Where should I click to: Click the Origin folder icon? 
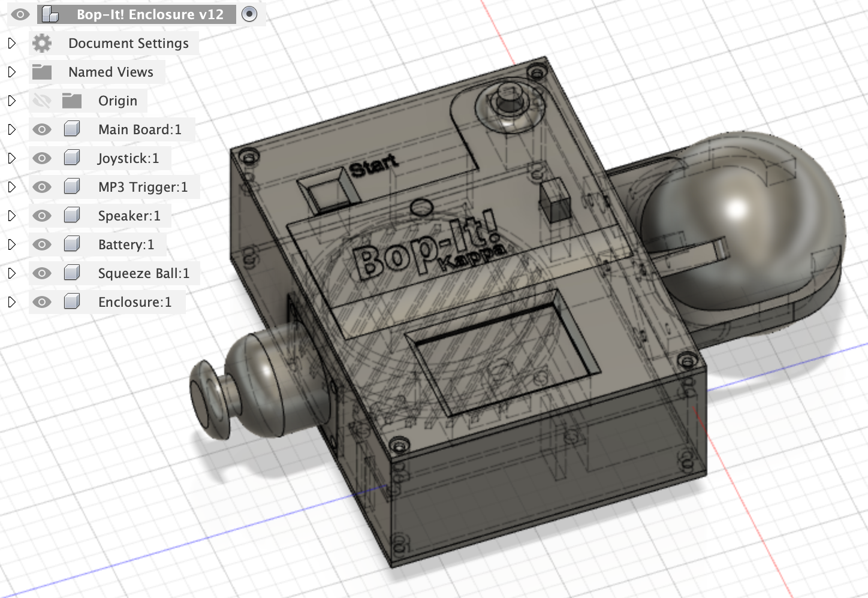pyautogui.click(x=72, y=101)
